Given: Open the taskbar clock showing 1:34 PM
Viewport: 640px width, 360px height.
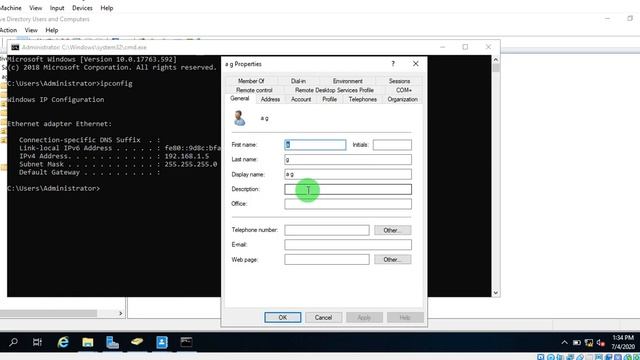Looking at the screenshot, I should coord(623,342).
